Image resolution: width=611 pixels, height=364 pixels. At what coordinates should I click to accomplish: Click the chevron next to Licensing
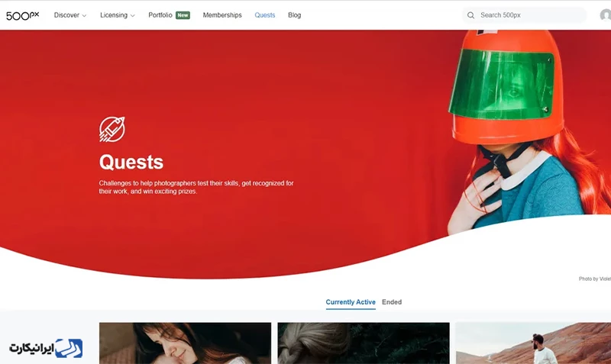132,16
